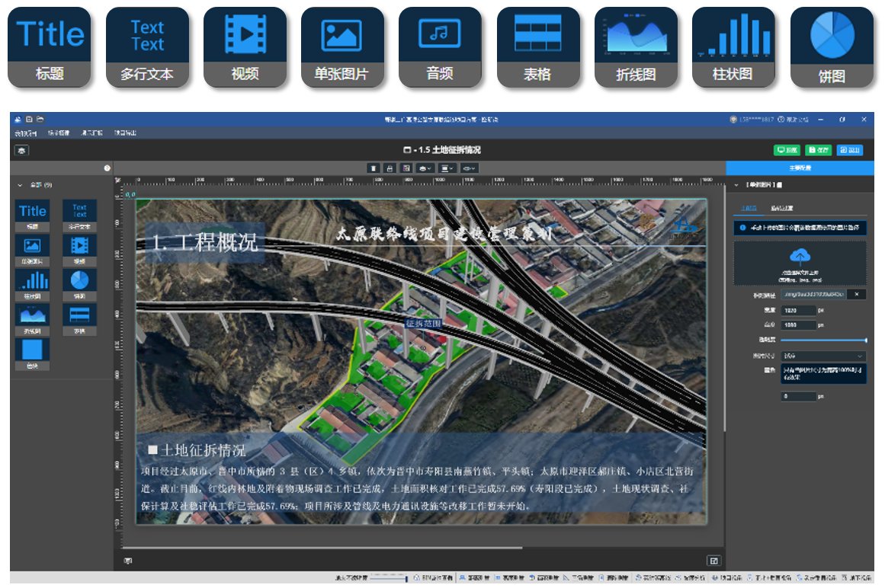Switch to the second properties tab
Screen dimensions: 885x588
[x=782, y=208]
